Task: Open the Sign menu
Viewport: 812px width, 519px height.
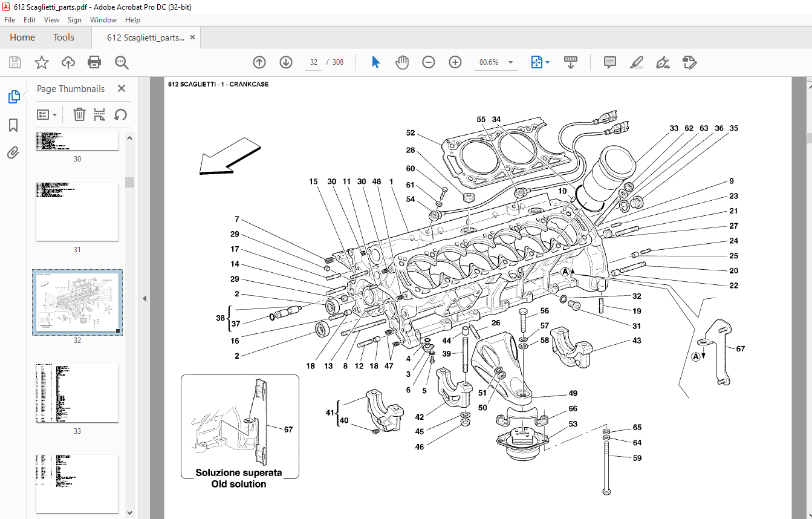Action: pos(74,20)
